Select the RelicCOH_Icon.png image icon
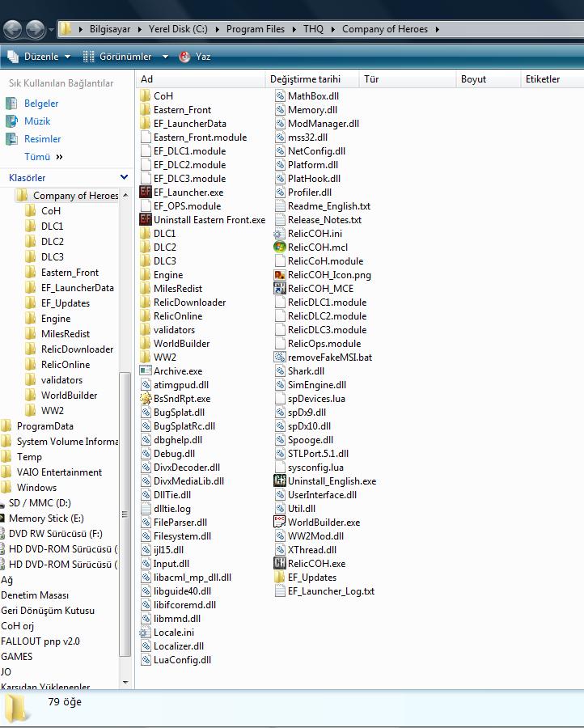This screenshot has height=728, width=584. click(x=280, y=275)
